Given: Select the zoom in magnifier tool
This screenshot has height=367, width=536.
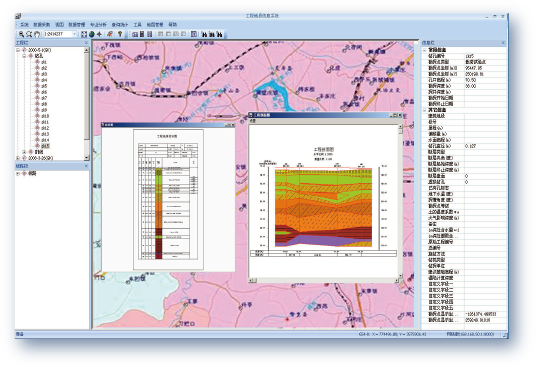Looking at the screenshot, I should click(21, 34).
